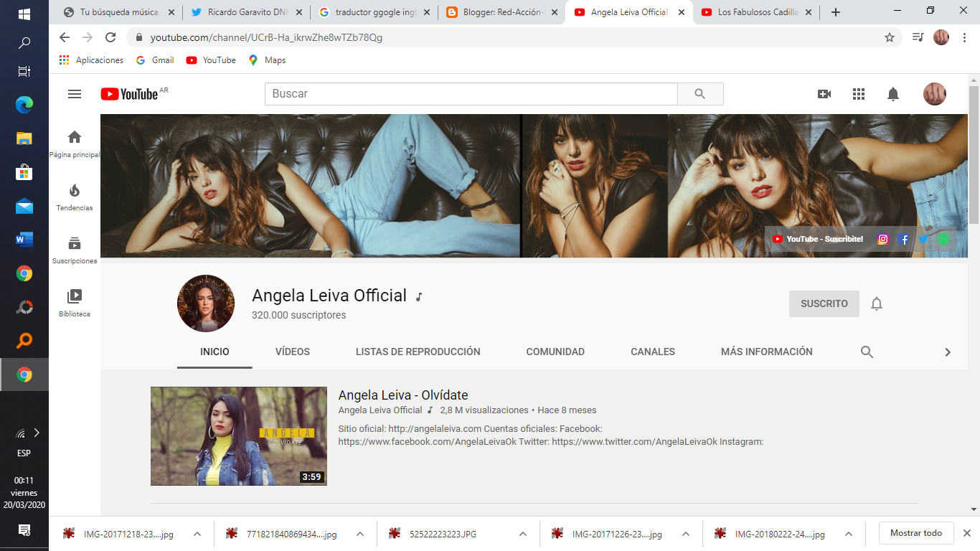
Task: Open the YouTube bookmark
Action: 211,60
